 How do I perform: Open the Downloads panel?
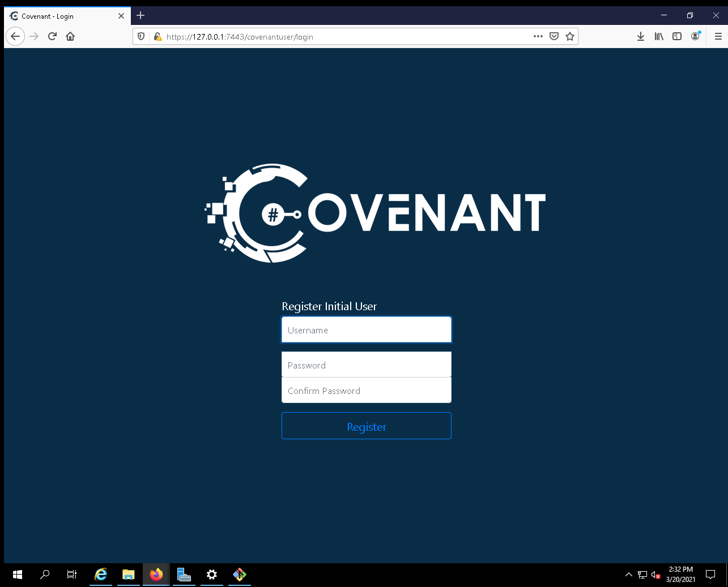(641, 36)
